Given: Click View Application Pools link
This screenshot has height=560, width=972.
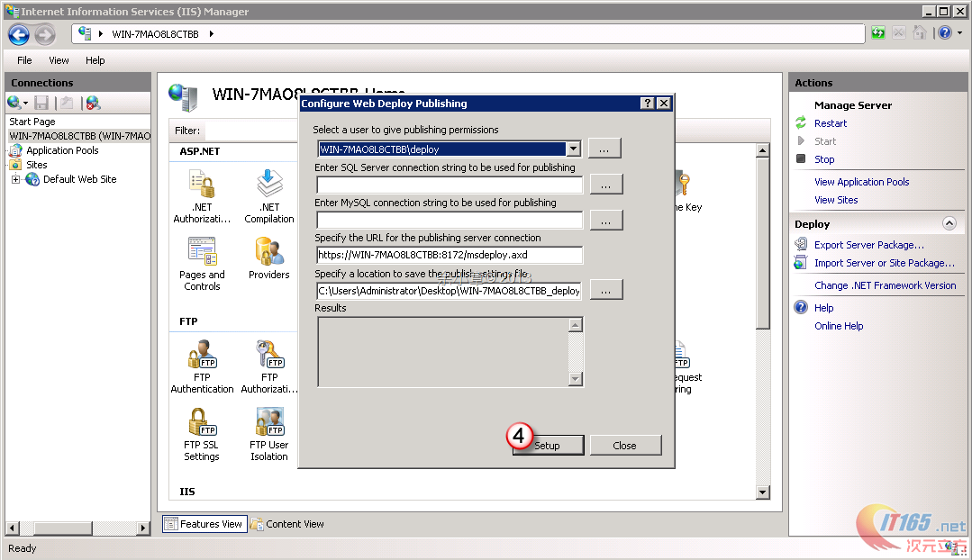Looking at the screenshot, I should (861, 182).
